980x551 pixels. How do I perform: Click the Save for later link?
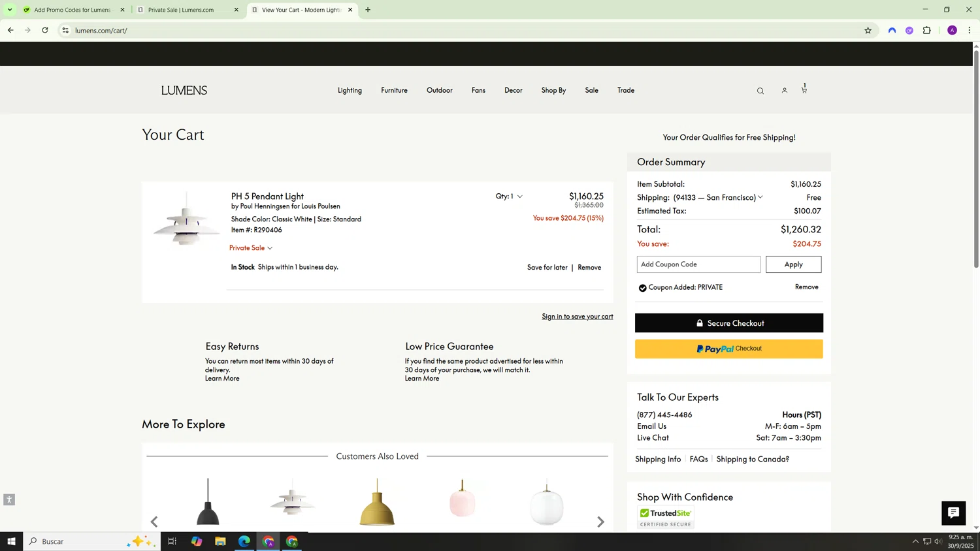coord(547,268)
